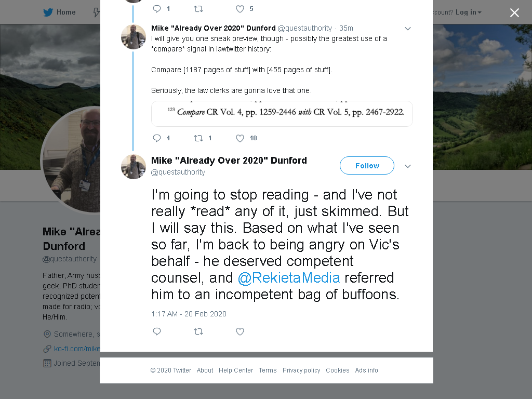Image resolution: width=532 pixels, height=399 pixels.
Task: Open the @RekietaMedia mention link
Action: (x=289, y=278)
